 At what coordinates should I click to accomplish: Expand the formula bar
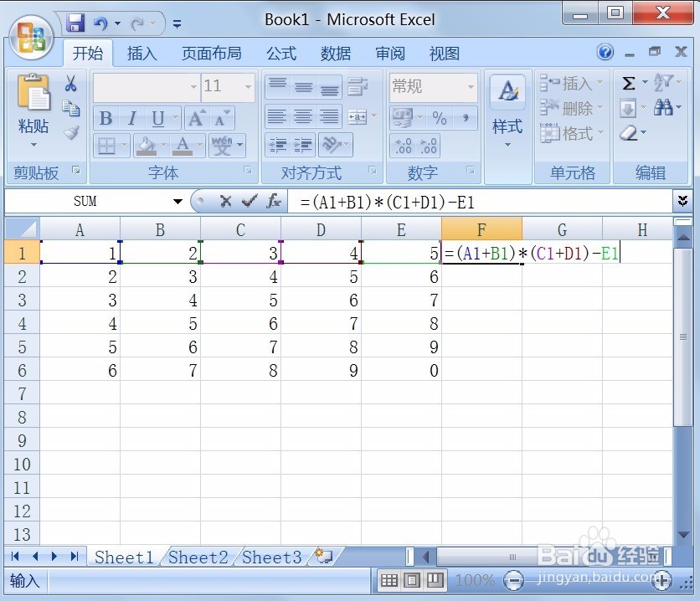(x=682, y=201)
